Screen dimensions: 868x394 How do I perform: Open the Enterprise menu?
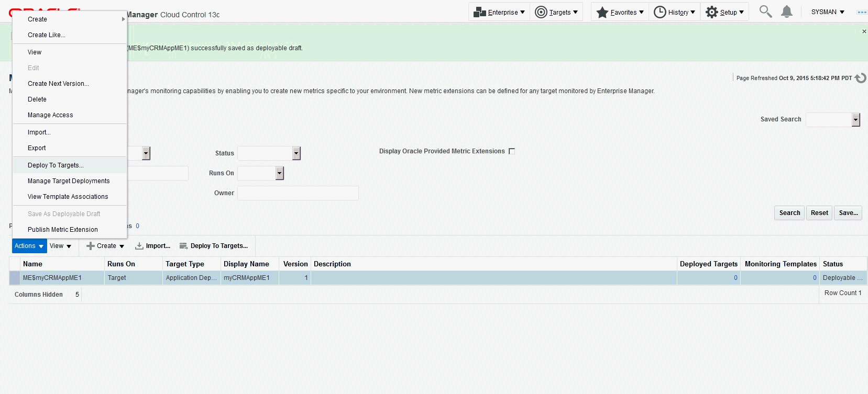tap(499, 12)
